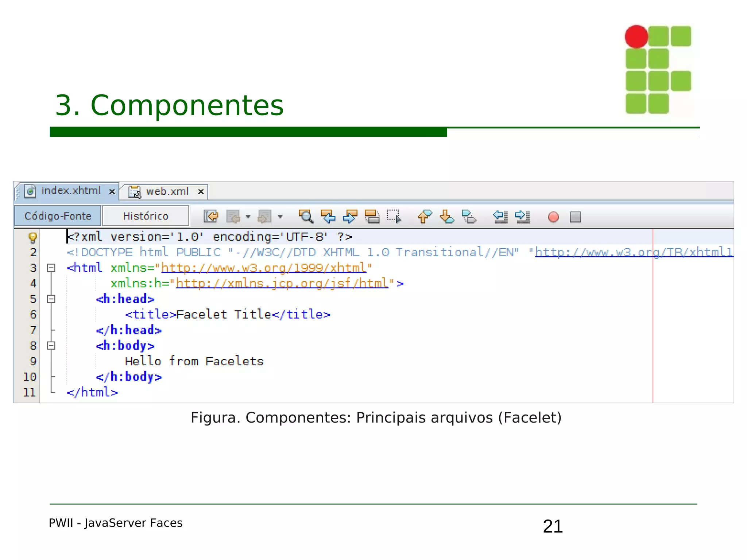Click the Shift Line Right icon

click(522, 217)
